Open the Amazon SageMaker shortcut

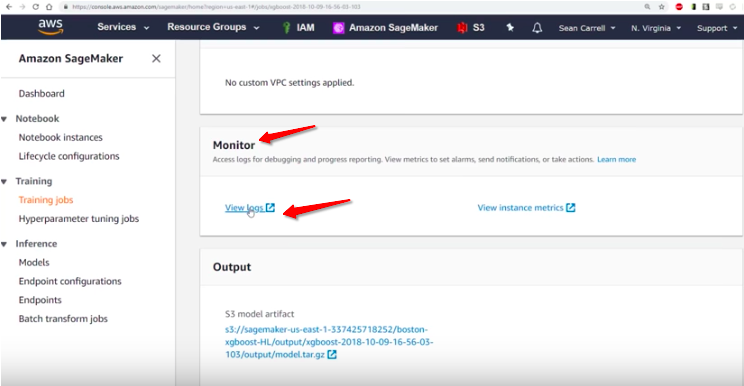(x=385, y=28)
